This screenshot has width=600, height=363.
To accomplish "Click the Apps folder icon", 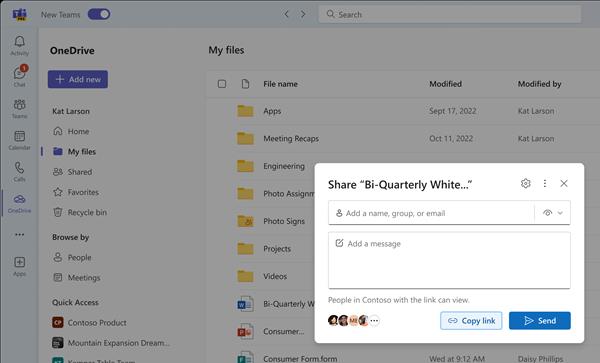I will tap(245, 111).
